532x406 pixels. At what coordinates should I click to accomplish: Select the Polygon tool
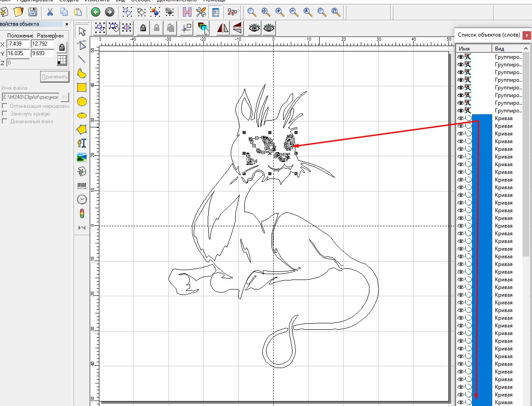(82, 129)
